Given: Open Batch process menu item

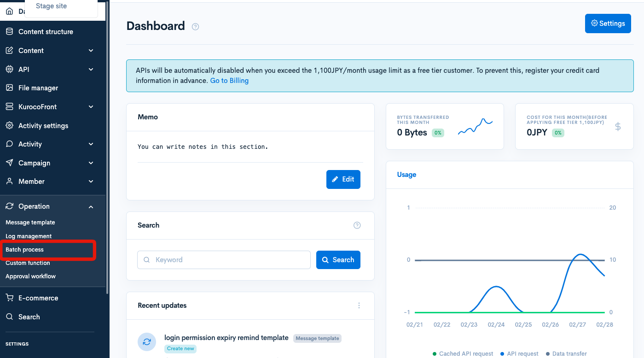Looking at the screenshot, I should pos(24,250).
